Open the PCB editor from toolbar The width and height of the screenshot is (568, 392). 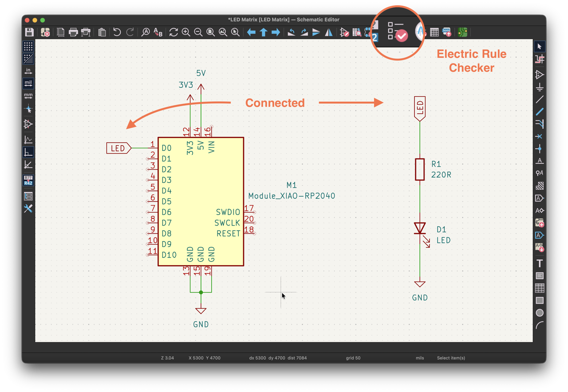point(462,32)
